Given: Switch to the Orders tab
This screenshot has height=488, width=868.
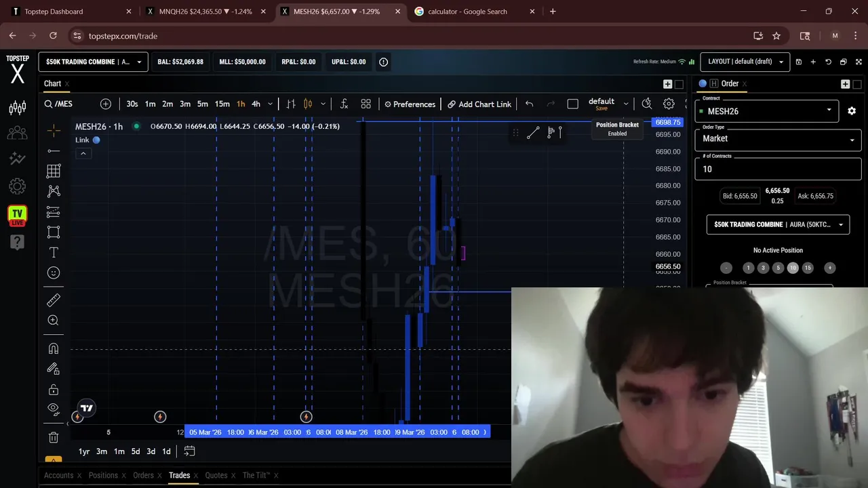Looking at the screenshot, I should [x=143, y=475].
